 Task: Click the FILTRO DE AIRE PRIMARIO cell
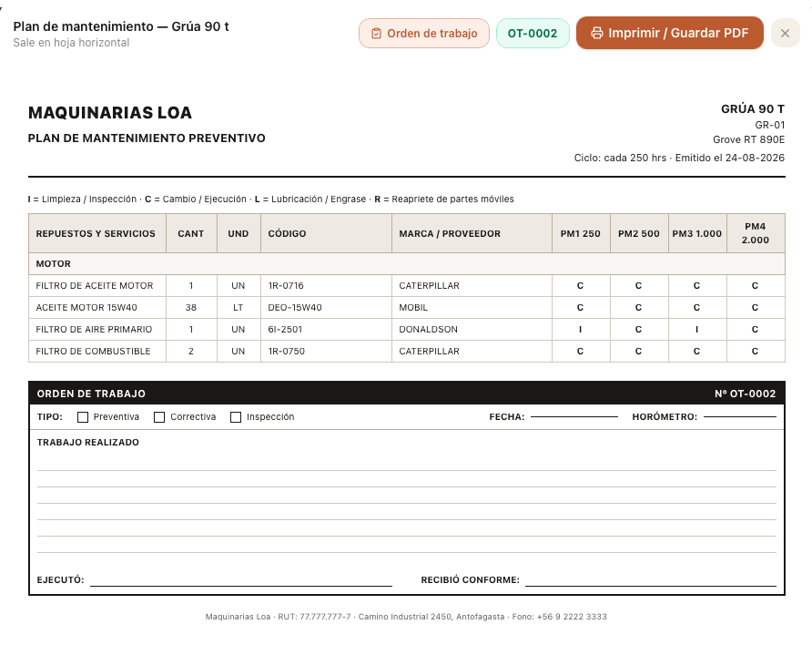click(x=97, y=330)
